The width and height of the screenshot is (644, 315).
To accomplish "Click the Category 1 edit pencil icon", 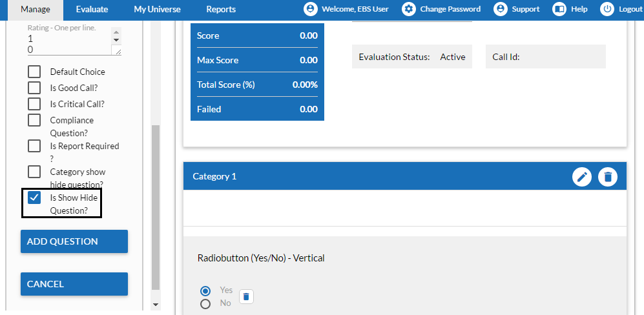I will [582, 177].
